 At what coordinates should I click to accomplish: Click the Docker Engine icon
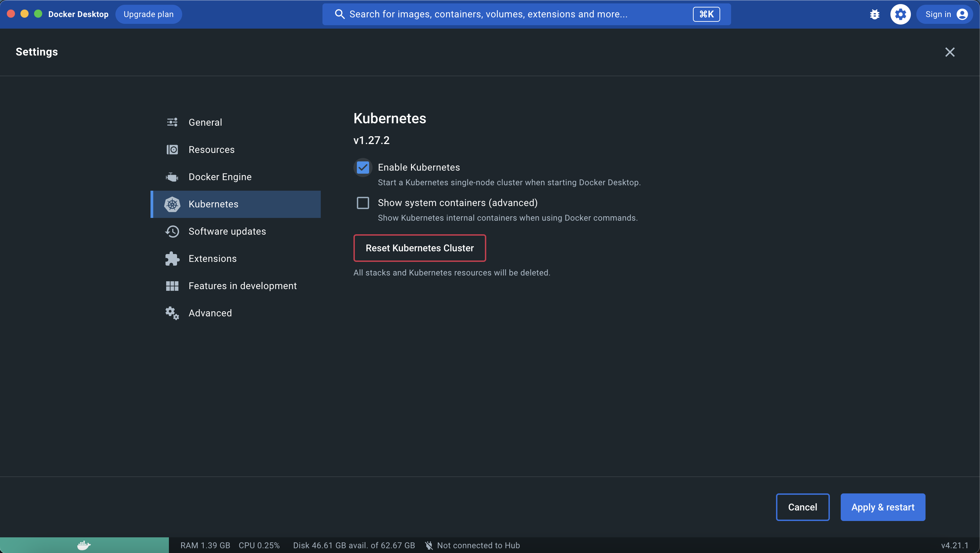click(x=172, y=177)
